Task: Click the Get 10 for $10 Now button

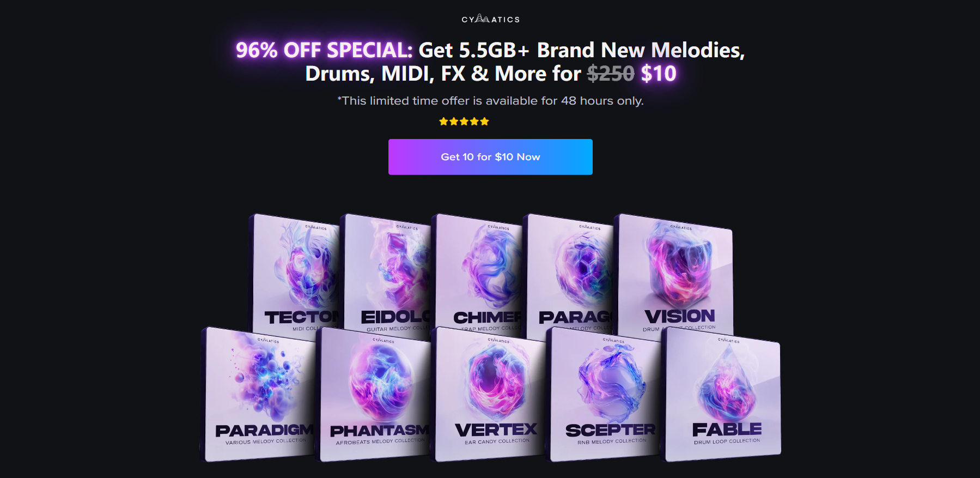Action: pos(490,157)
